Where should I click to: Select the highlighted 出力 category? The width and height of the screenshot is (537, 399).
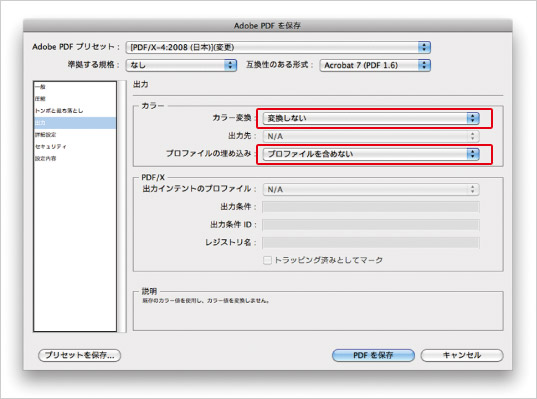pyautogui.click(x=75, y=123)
